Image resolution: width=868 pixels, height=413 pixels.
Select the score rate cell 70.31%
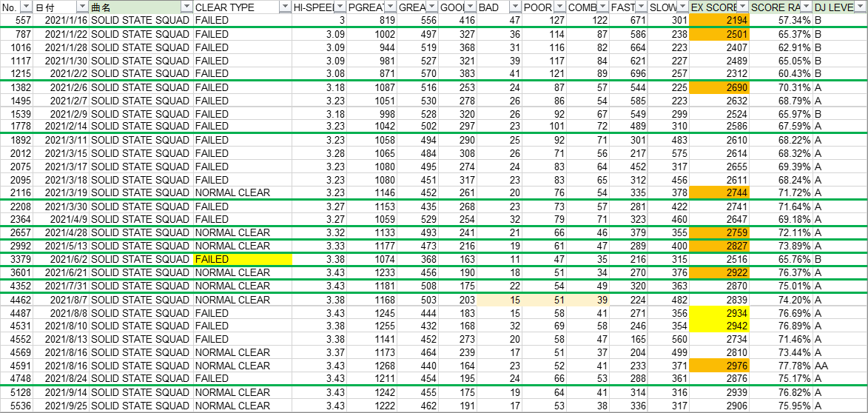(x=781, y=87)
